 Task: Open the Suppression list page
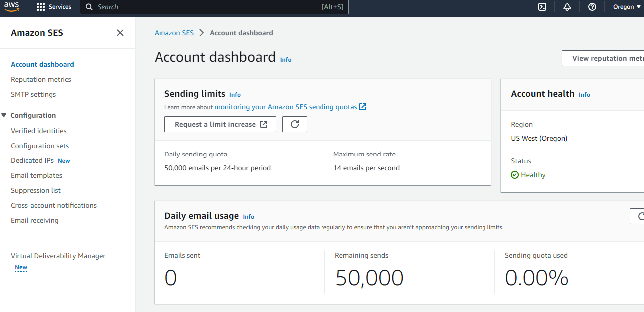[36, 190]
